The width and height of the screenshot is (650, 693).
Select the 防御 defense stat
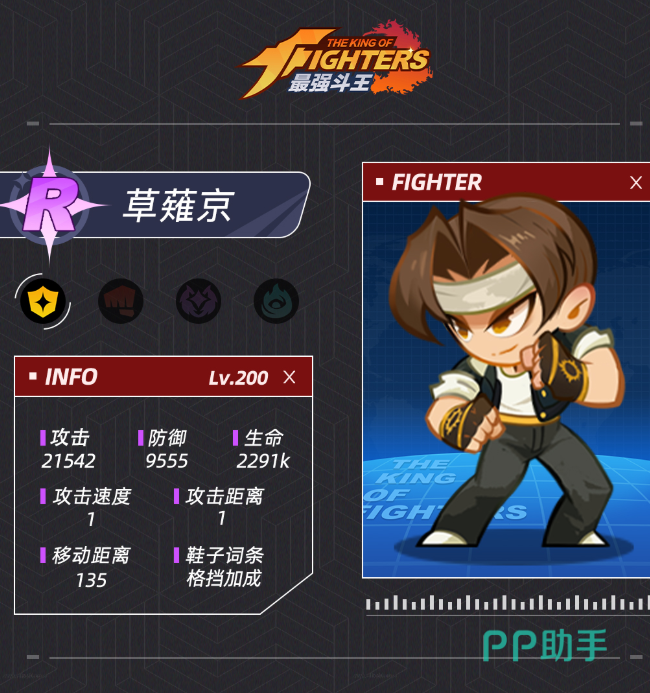[x=165, y=449]
